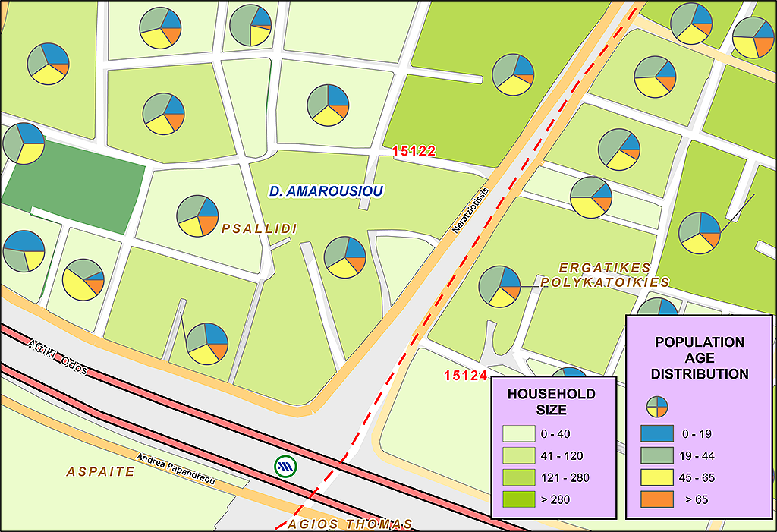Click the grey-green 19 - 44 age swatch

coord(657,455)
